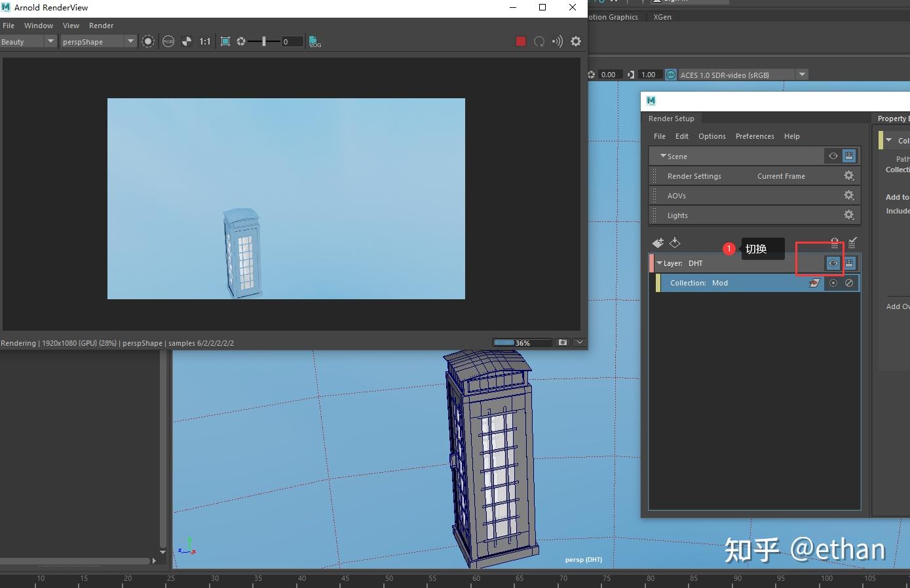Open the Beauty AOV dropdown
The width and height of the screenshot is (910, 588).
(x=50, y=41)
